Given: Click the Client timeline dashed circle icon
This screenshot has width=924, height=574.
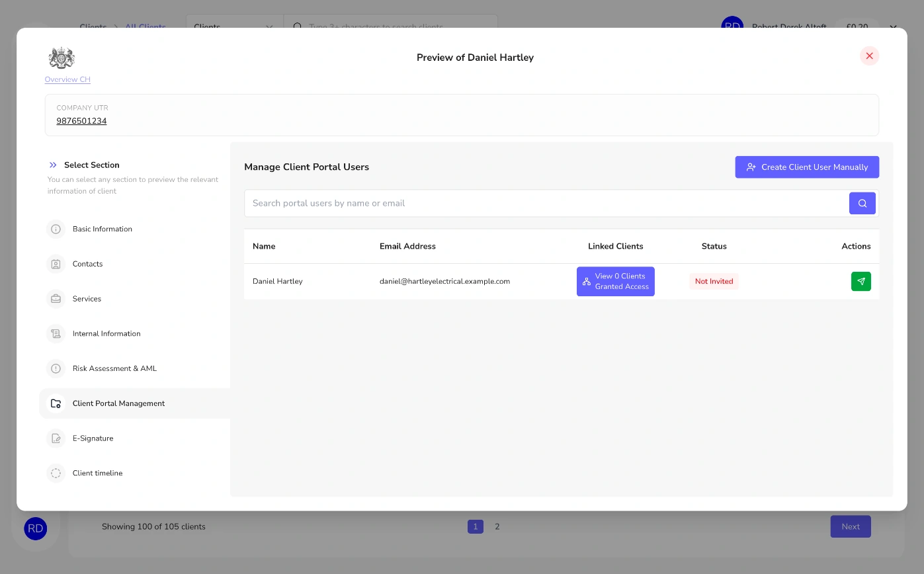Looking at the screenshot, I should coord(56,473).
